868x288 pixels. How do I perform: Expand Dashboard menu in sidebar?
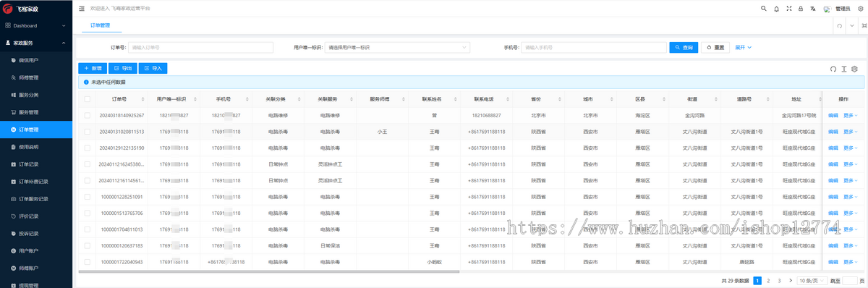(36, 25)
